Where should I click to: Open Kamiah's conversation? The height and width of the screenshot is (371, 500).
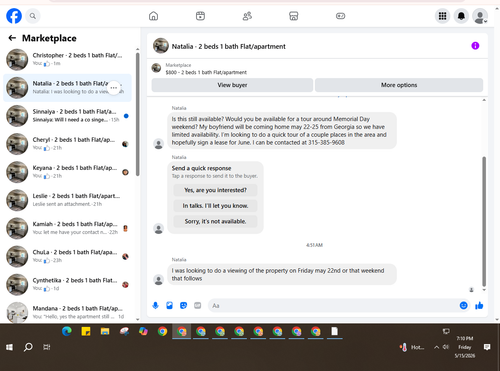[68, 228]
